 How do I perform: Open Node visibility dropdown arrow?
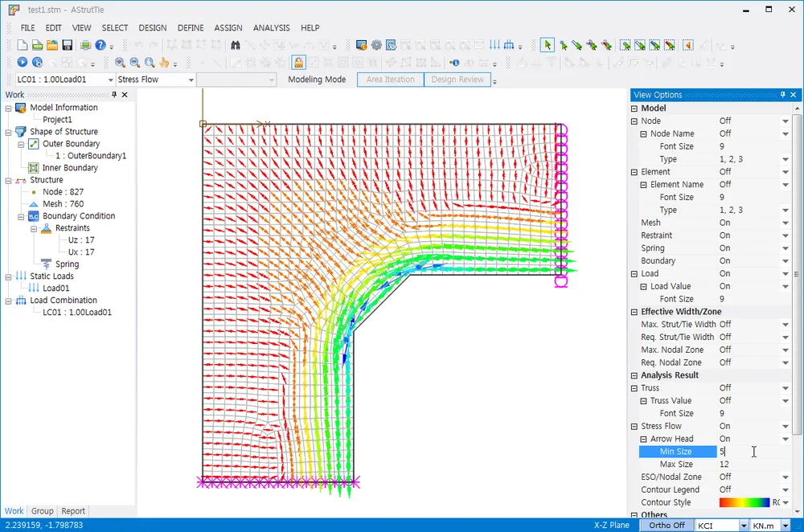(785, 121)
